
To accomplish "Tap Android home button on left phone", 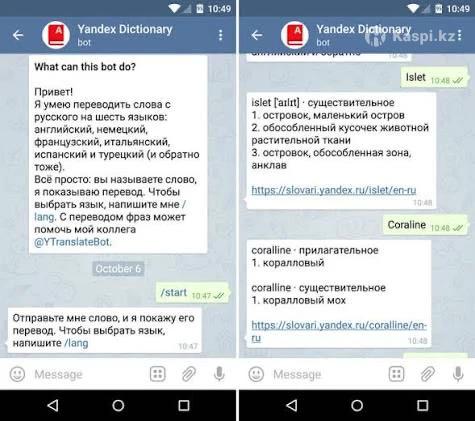I will click(x=118, y=405).
